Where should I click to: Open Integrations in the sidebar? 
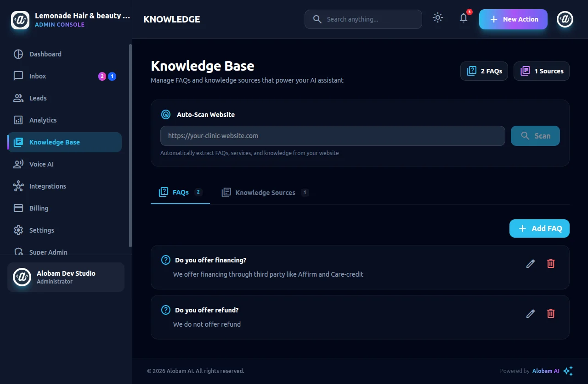[x=65, y=186]
